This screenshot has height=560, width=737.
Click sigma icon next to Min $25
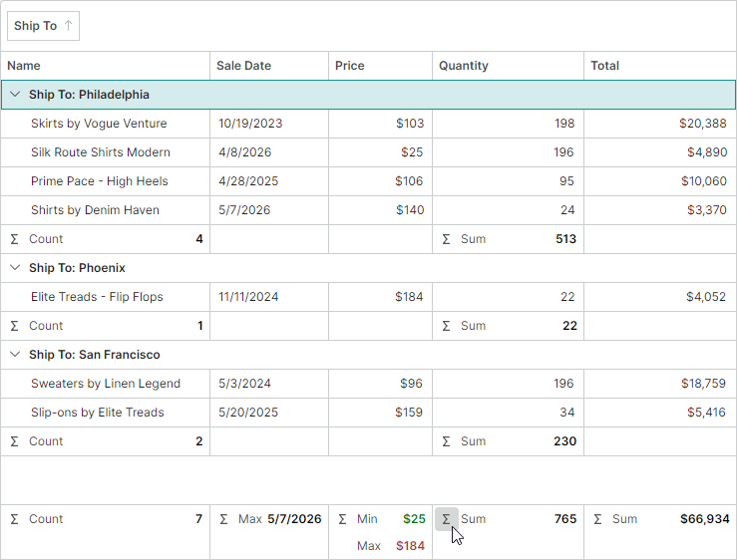point(343,519)
